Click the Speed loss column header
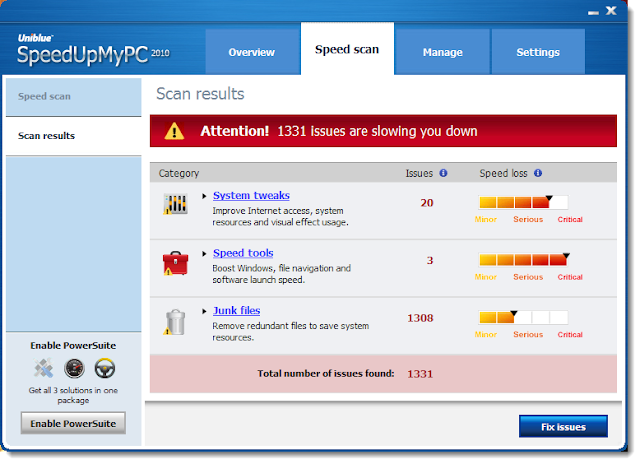Image resolution: width=640 pixels, height=464 pixels. coord(503,173)
